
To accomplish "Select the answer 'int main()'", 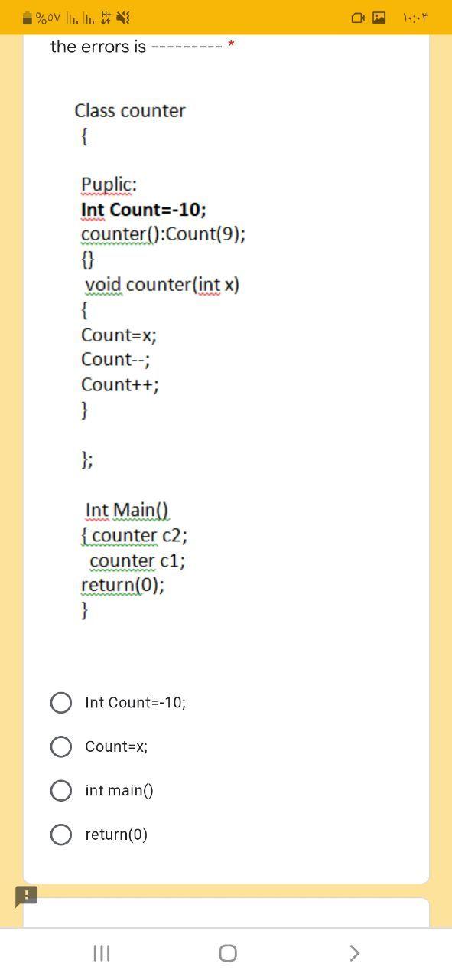I will pyautogui.click(x=61, y=790).
